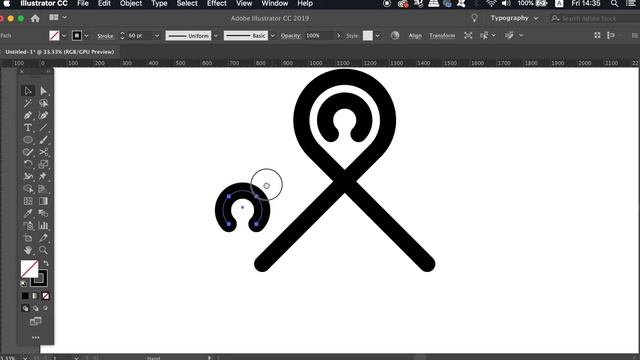640x360 pixels.
Task: Select the Symbol Sprayer tool
Action: pos(28,226)
